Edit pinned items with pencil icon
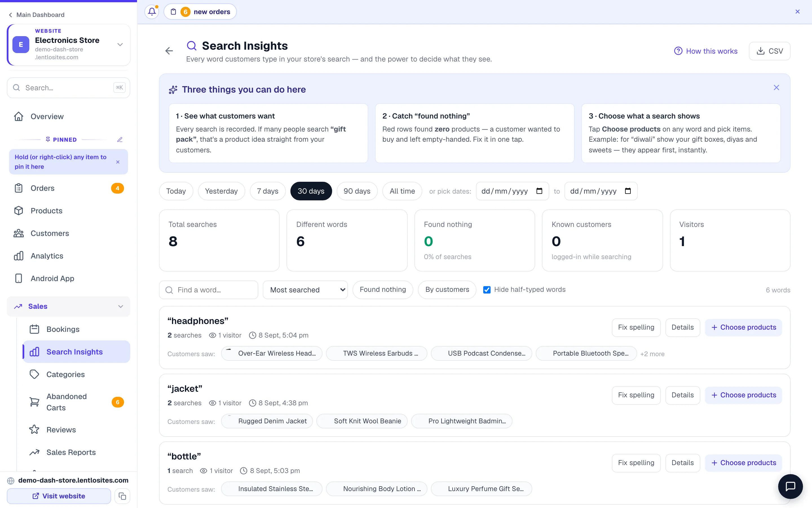The image size is (812, 508). [x=120, y=139]
